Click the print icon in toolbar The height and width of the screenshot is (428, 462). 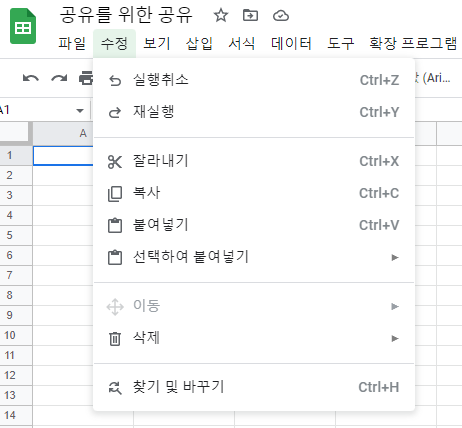pos(86,78)
